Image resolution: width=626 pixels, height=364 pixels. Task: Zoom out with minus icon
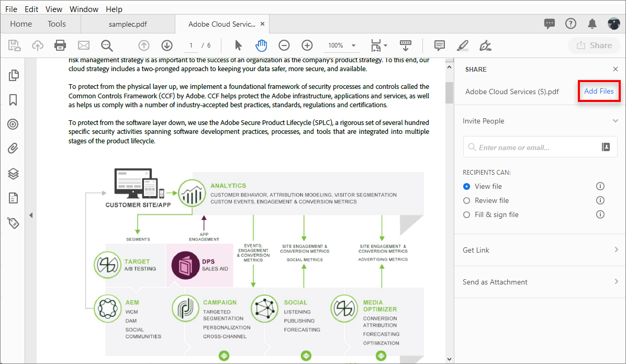[284, 45]
